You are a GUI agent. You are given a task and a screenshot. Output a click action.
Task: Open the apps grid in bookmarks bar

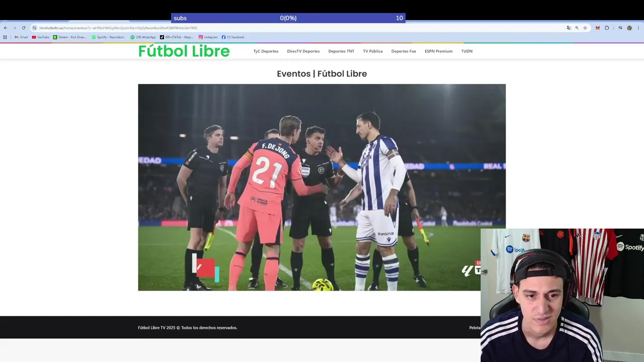pos(6,37)
